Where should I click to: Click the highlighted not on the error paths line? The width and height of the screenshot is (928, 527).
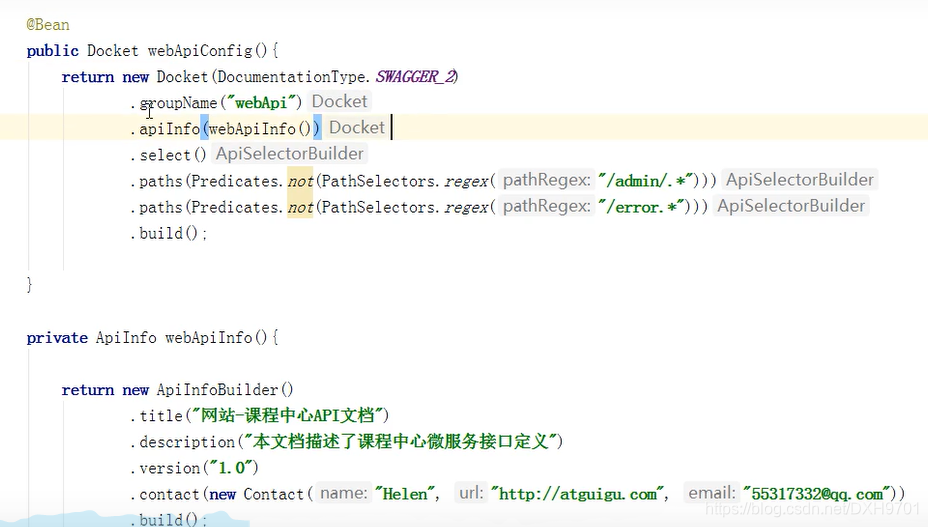pyautogui.click(x=300, y=207)
